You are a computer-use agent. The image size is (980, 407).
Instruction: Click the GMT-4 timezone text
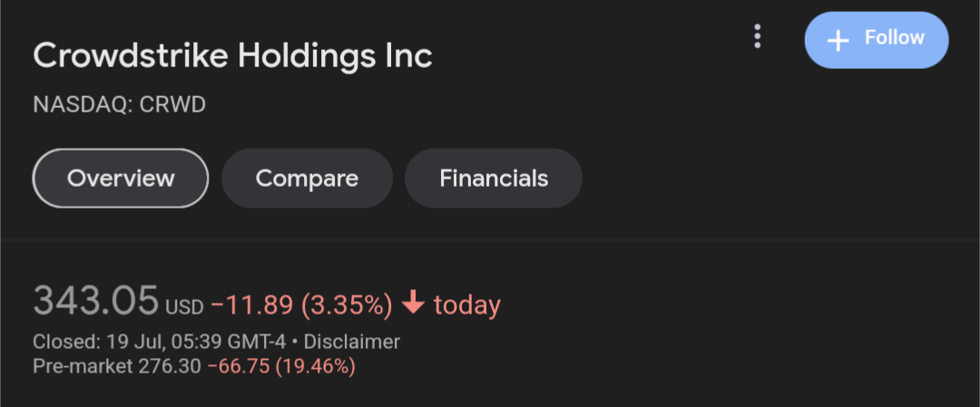click(258, 342)
